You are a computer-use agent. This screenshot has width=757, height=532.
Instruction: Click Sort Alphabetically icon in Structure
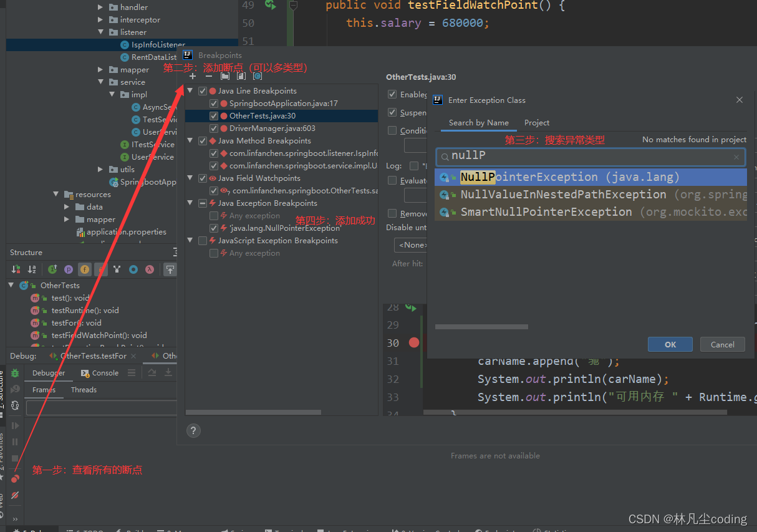point(32,269)
